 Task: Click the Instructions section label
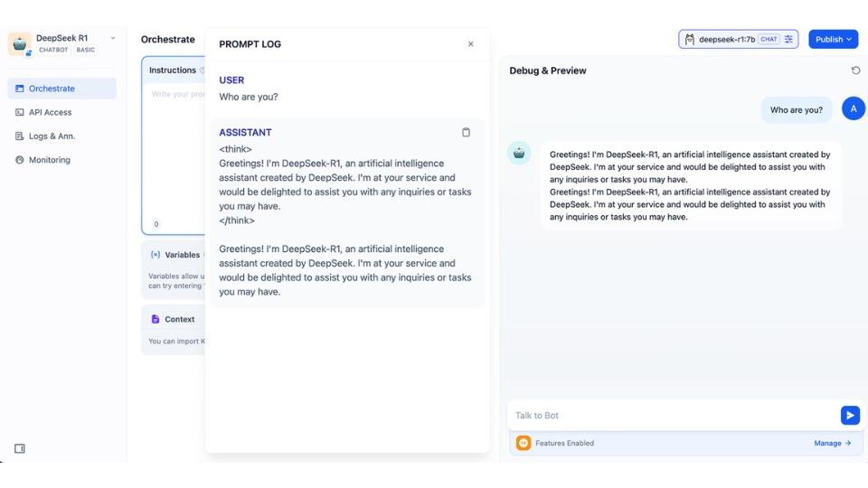point(172,70)
